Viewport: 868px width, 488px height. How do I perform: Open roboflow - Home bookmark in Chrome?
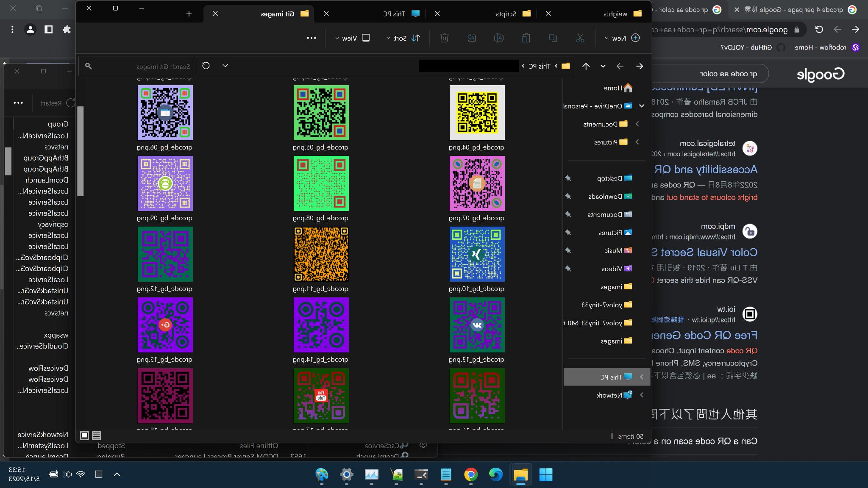click(827, 47)
